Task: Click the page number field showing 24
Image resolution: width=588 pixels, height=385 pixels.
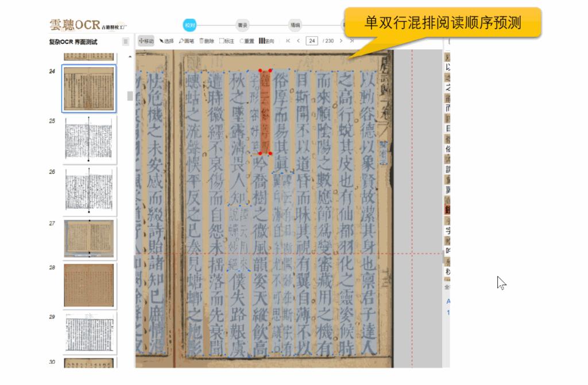Action: point(312,41)
